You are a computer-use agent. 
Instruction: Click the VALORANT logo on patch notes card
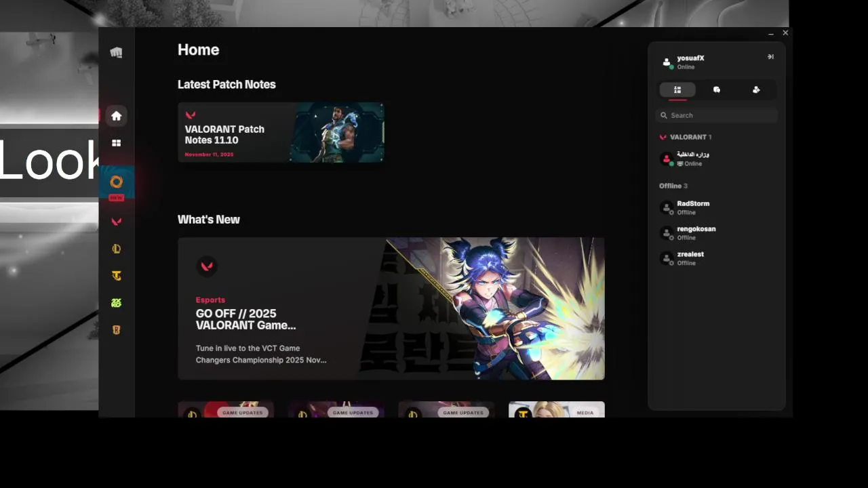coord(191,115)
